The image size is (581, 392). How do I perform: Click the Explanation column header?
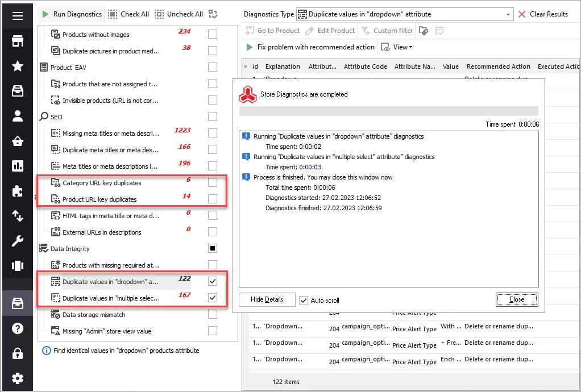pyautogui.click(x=283, y=66)
